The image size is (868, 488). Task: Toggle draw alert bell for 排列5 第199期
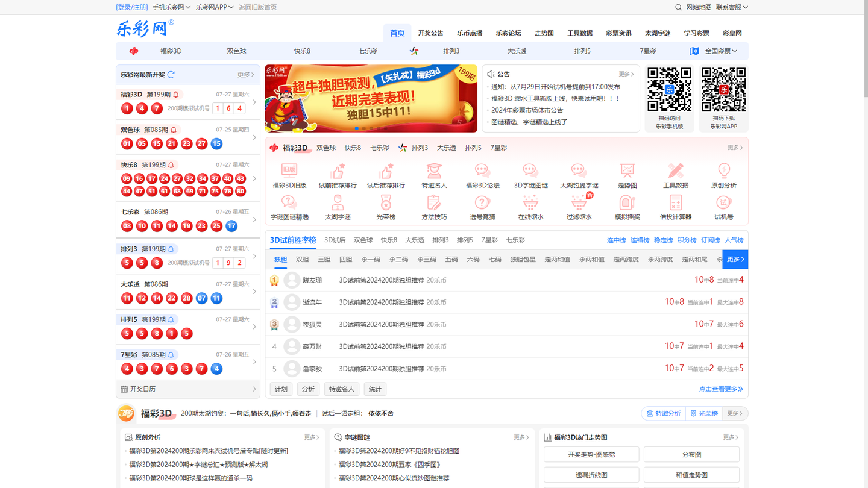click(171, 320)
